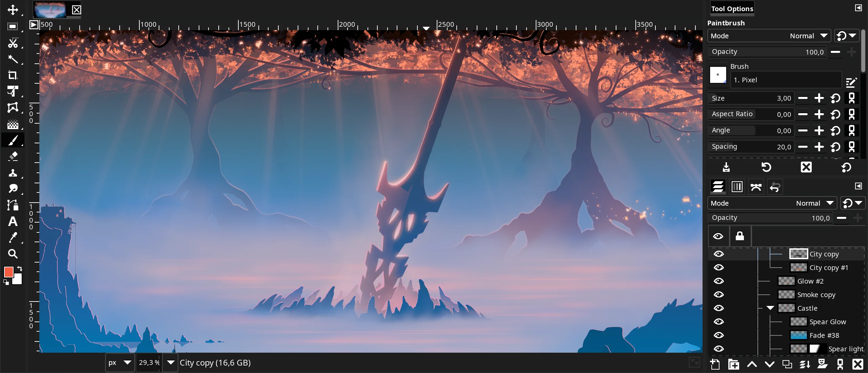Image resolution: width=868 pixels, height=373 pixels.
Task: Hide the Castle layer group
Action: coord(718,308)
